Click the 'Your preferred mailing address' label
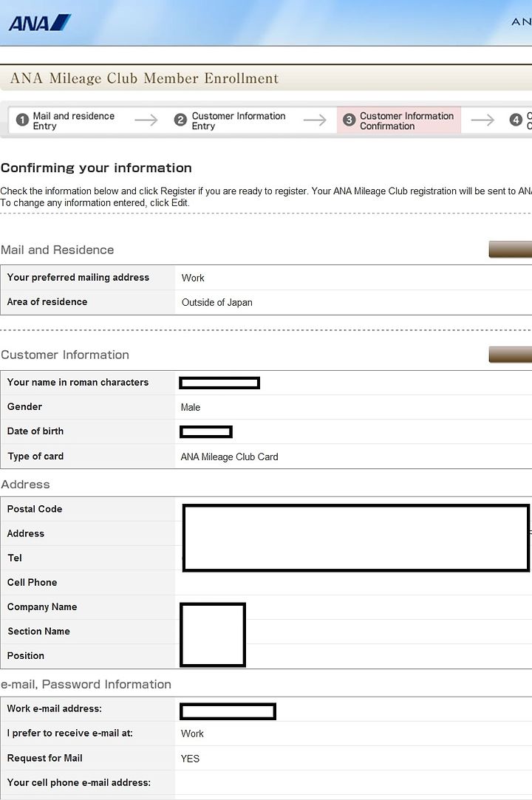Image resolution: width=532 pixels, height=800 pixels. [78, 277]
